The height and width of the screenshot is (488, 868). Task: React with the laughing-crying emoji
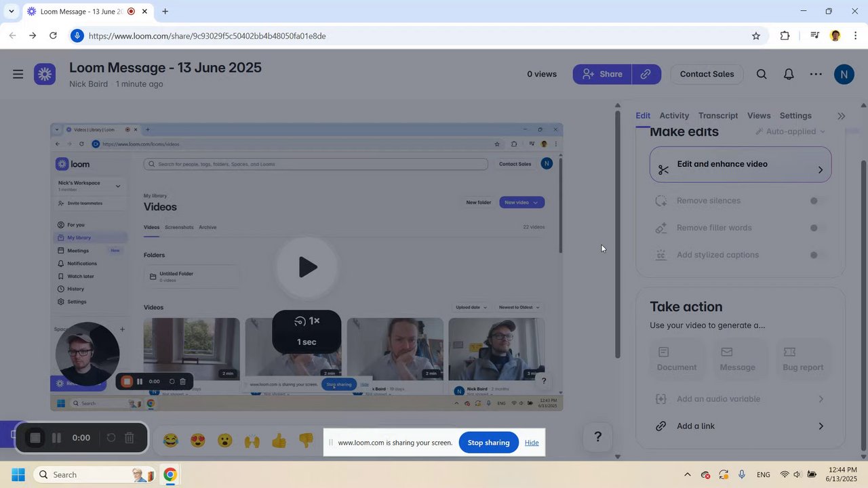pyautogui.click(x=171, y=441)
